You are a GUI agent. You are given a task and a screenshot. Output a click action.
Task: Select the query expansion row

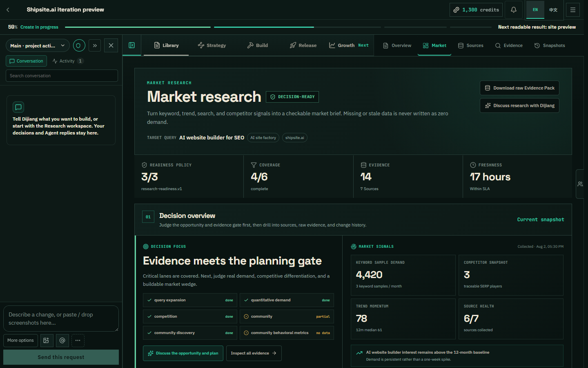[x=190, y=300]
